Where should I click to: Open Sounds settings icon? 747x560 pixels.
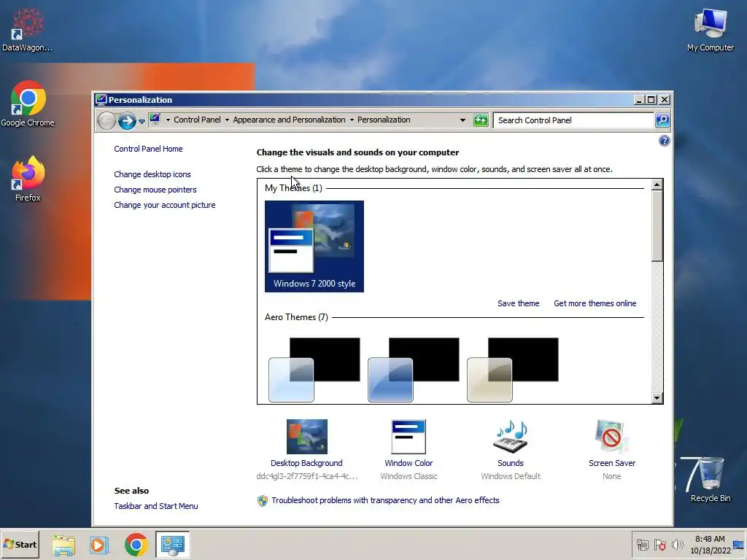pyautogui.click(x=510, y=437)
